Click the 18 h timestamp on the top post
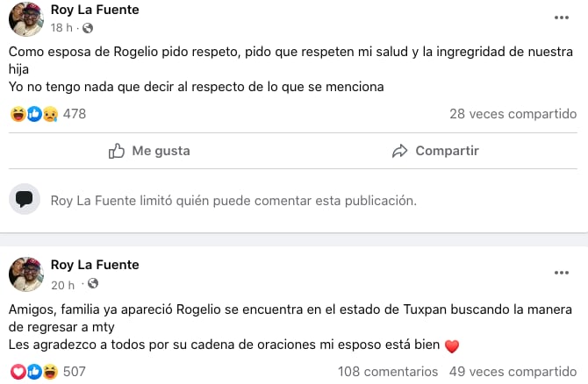 [x=61, y=28]
